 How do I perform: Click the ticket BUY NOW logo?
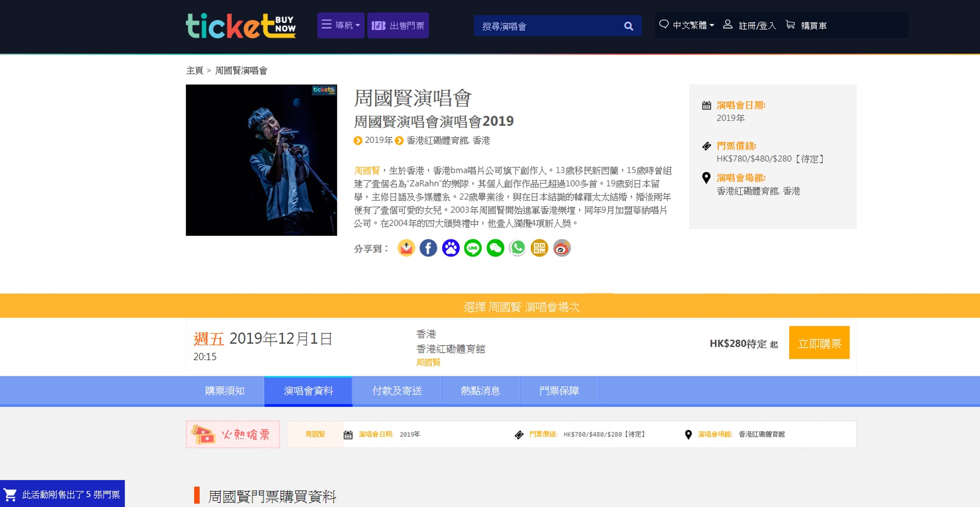pyautogui.click(x=240, y=26)
